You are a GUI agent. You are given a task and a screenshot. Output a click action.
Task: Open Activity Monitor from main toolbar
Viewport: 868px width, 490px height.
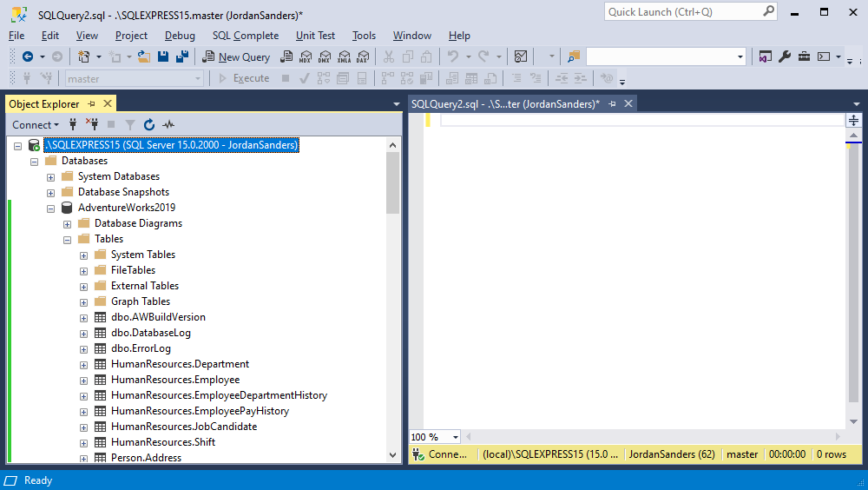click(520, 56)
